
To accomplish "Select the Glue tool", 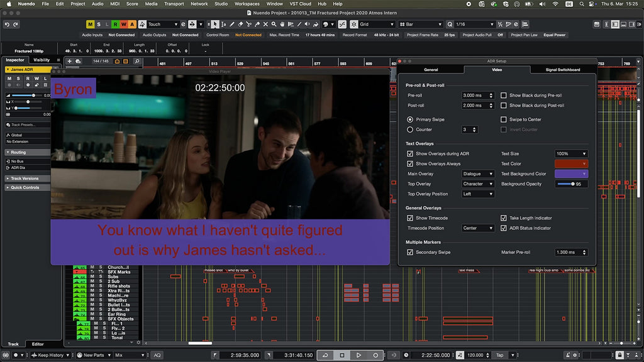I will 257,25.
